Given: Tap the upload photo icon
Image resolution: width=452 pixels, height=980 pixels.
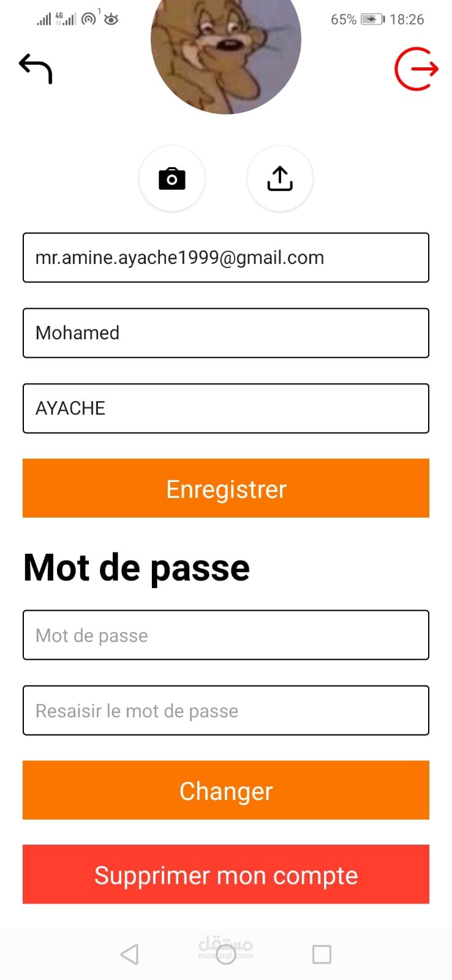Looking at the screenshot, I should coord(280,179).
